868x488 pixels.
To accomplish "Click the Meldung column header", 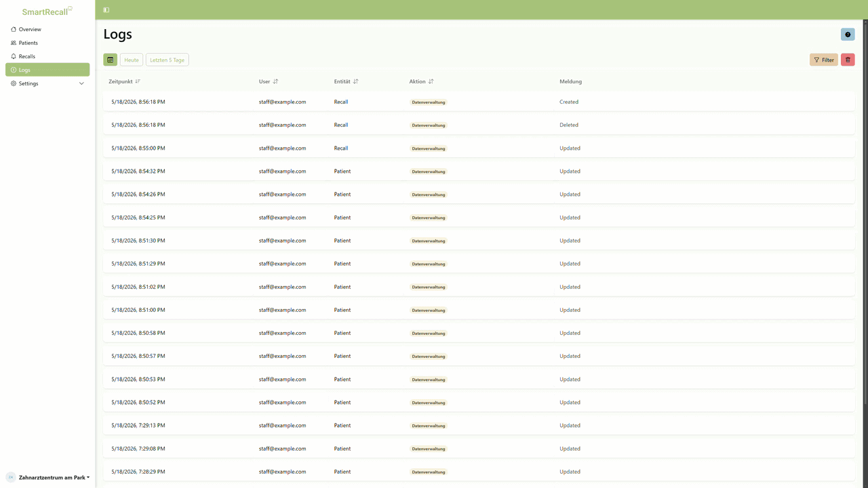I will [x=570, y=81].
